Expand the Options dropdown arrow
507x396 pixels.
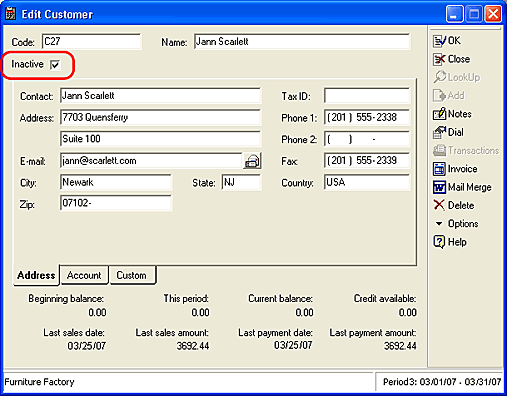(439, 224)
